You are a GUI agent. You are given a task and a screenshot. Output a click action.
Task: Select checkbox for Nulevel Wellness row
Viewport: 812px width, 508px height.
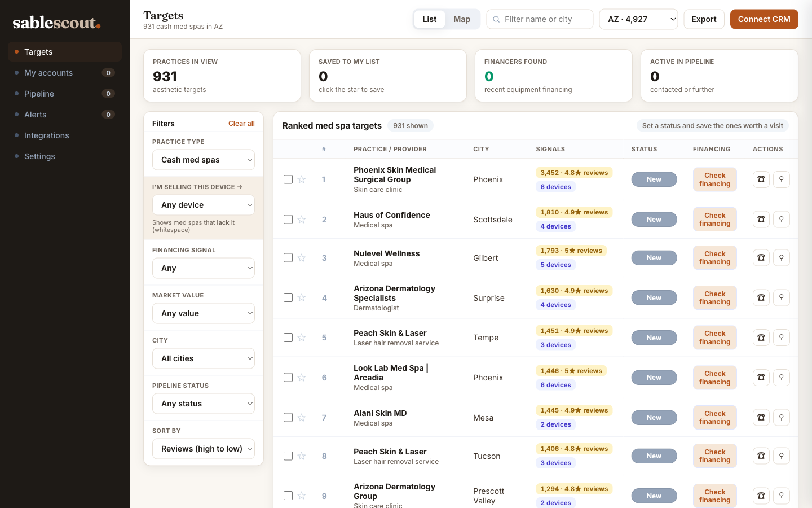(288, 258)
